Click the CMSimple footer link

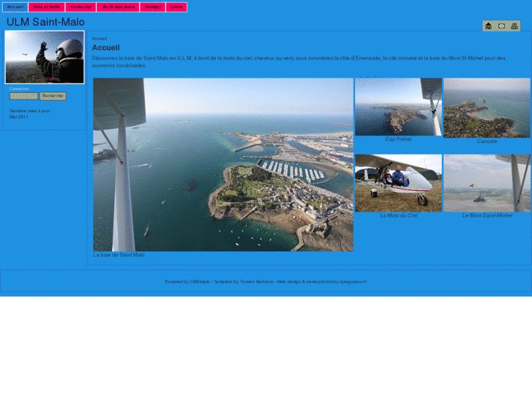click(200, 282)
